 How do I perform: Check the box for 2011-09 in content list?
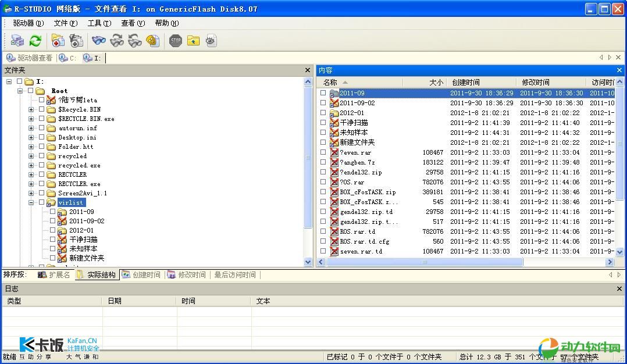tap(323, 92)
